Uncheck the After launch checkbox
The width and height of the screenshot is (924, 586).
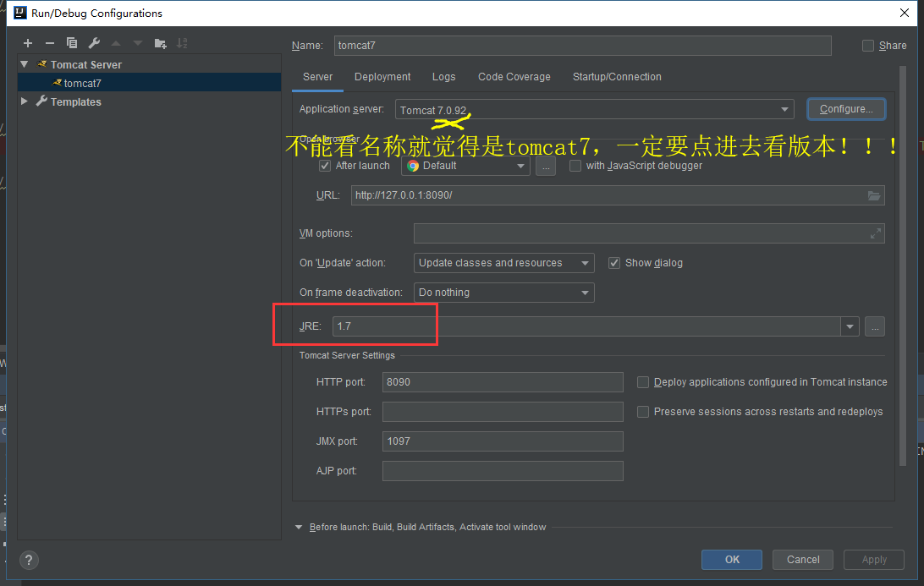325,165
